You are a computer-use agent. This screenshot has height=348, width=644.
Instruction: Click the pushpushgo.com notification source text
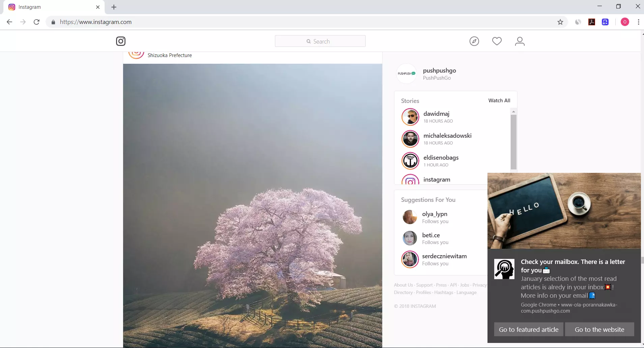tap(569, 308)
